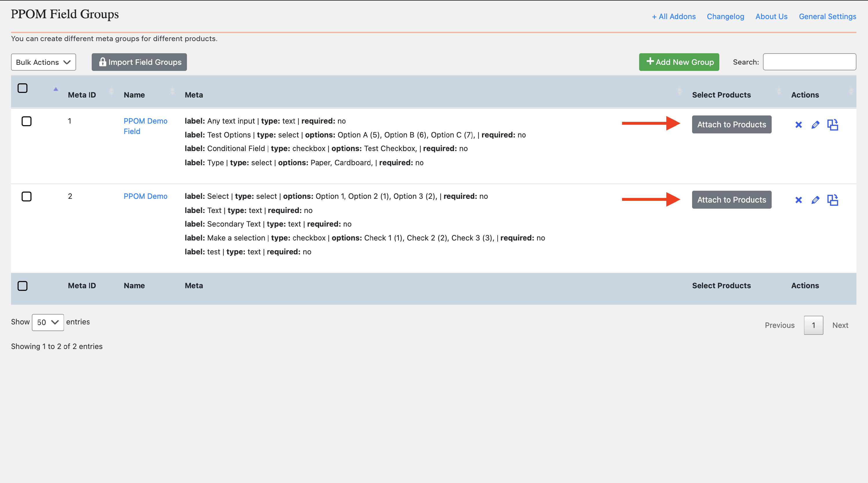Select the checkbox for Meta ID 2
Screen dimensions: 868x483
point(26,196)
